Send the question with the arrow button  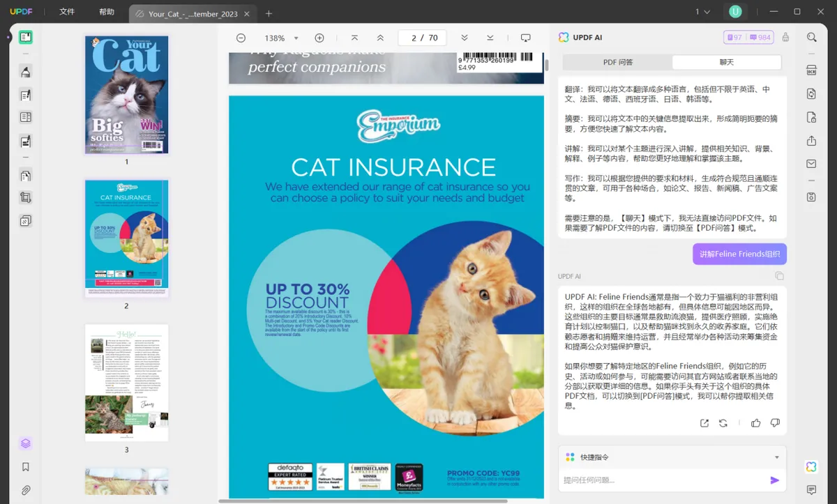point(774,480)
